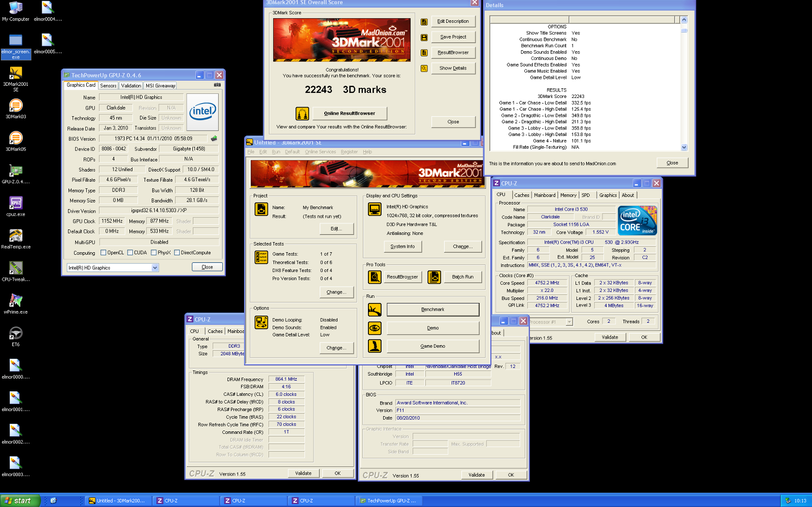Viewport: 812px width, 507px height.
Task: Click Show Details magnifier icon
Action: [424, 68]
